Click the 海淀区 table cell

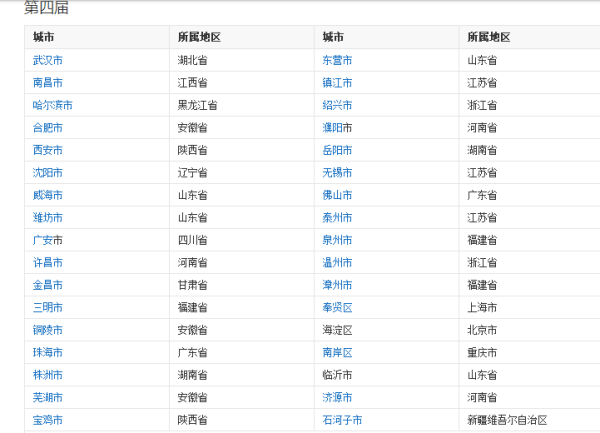[386, 330]
